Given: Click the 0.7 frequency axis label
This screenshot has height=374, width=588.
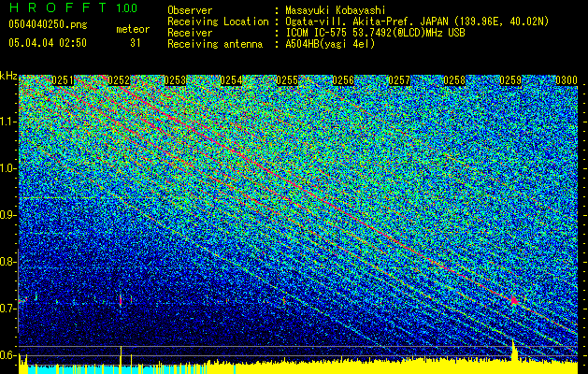Looking at the screenshot, I should click(7, 309).
